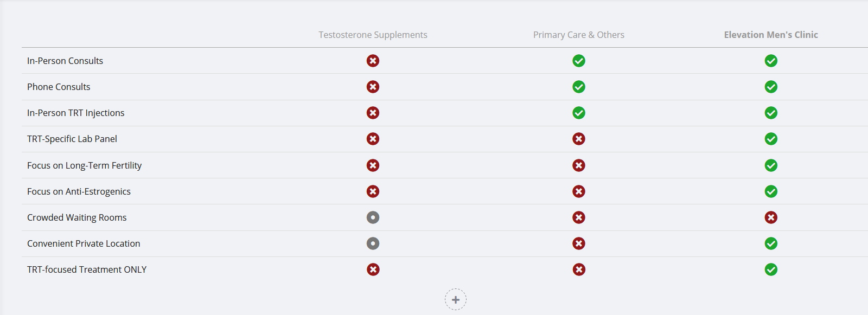Select the Elevation Men's Clinic column header
This screenshot has width=868, height=315.
point(771,35)
